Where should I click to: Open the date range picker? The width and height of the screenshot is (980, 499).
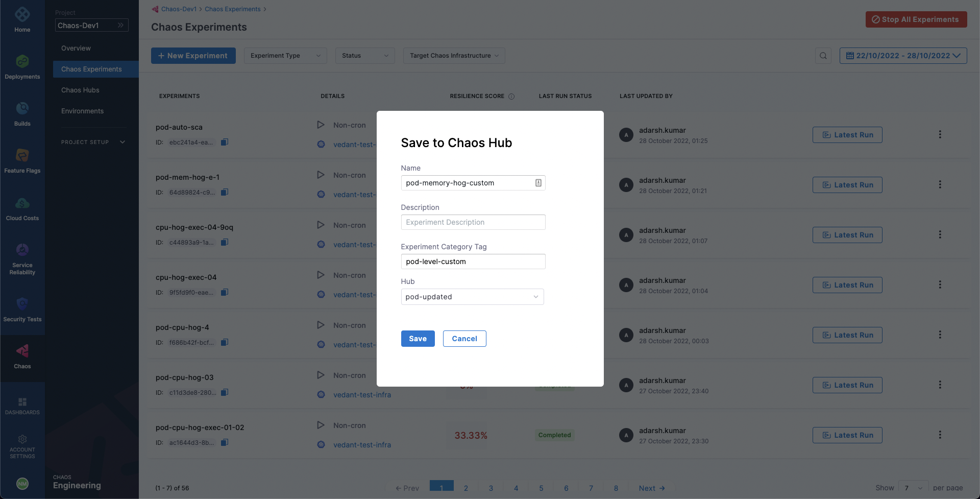903,56
